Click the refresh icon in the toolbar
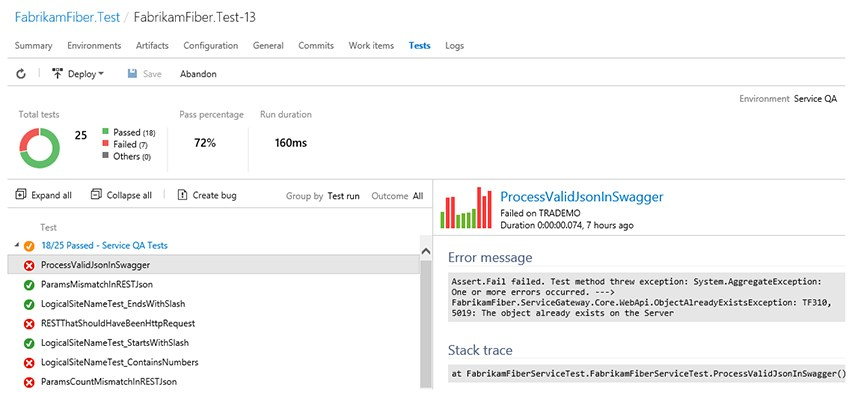The height and width of the screenshot is (393, 849). click(21, 74)
